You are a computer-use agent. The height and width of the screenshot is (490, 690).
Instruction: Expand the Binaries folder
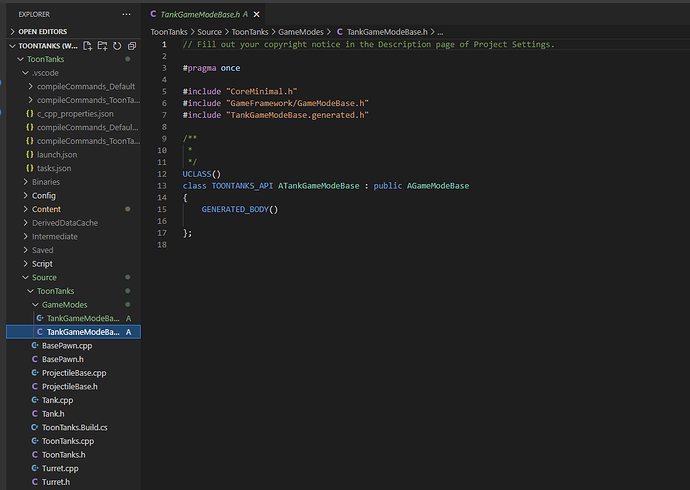coord(45,182)
